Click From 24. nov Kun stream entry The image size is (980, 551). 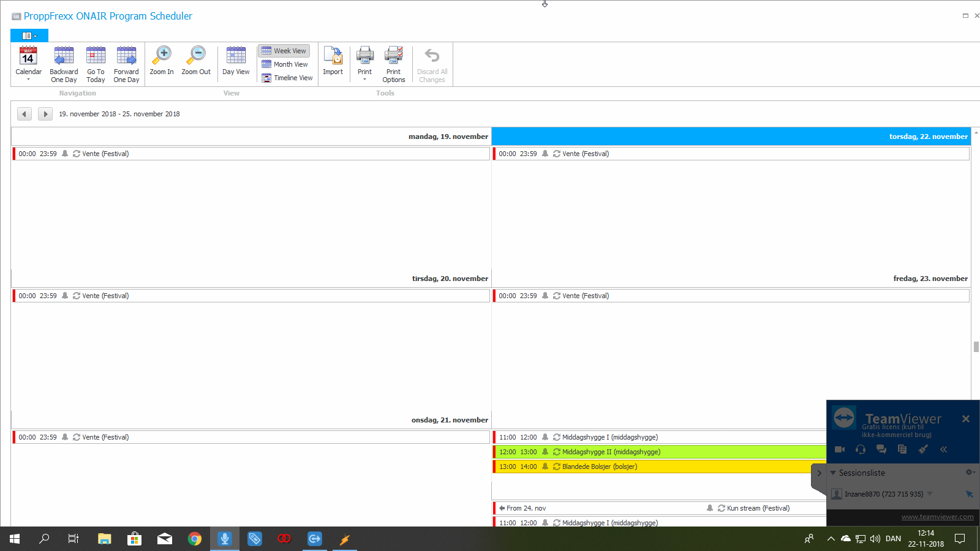[660, 508]
